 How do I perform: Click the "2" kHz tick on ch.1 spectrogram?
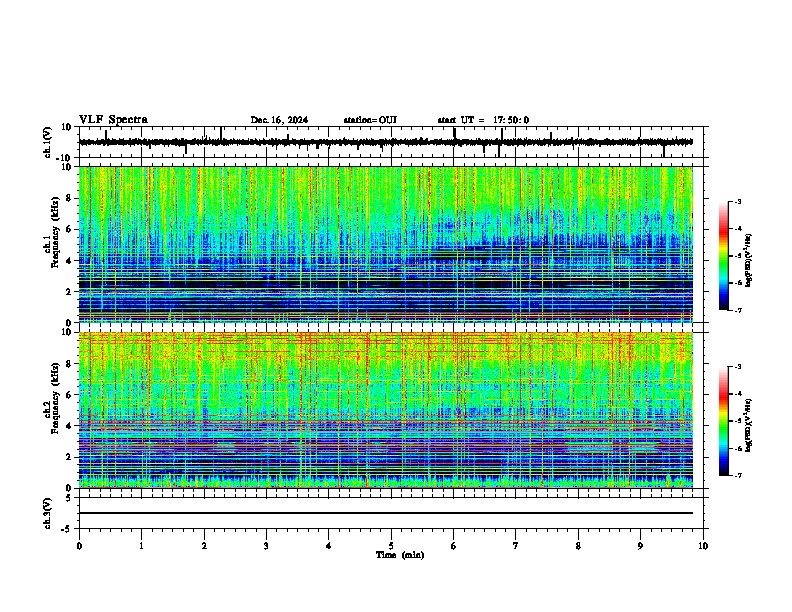(x=69, y=291)
